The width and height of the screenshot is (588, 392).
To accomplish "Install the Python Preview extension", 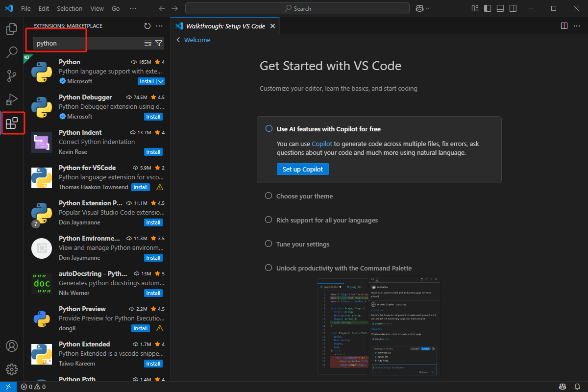I will (141, 328).
